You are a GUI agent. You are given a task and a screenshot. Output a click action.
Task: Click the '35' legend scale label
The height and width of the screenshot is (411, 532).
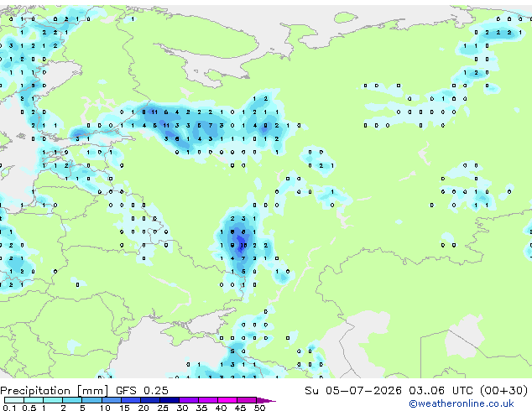pos(201,408)
